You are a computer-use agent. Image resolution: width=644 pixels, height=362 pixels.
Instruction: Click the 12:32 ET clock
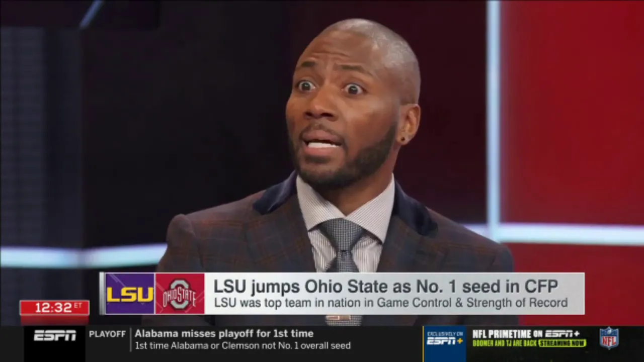[x=54, y=307]
